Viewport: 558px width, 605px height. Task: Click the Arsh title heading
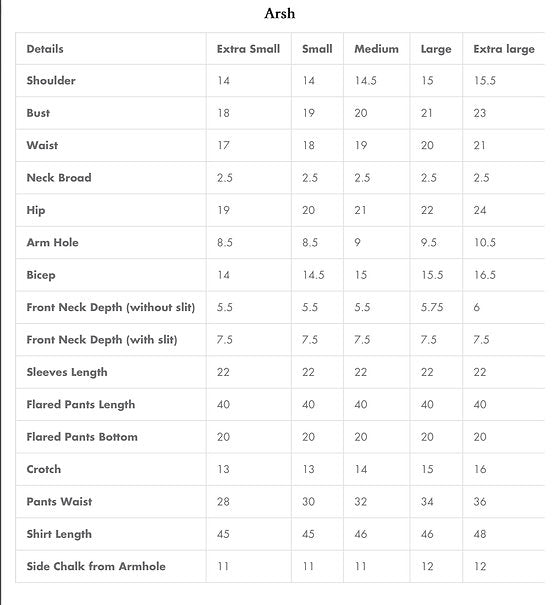280,14
